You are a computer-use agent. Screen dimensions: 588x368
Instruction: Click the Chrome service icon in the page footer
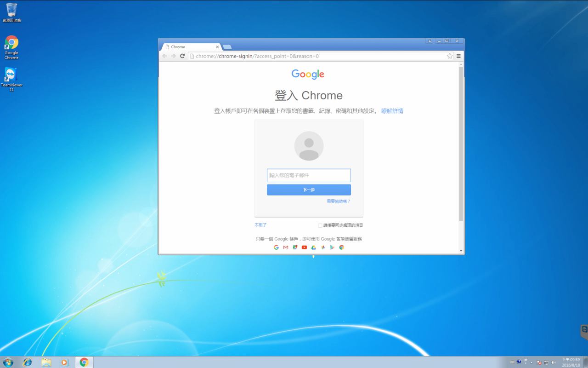point(342,247)
